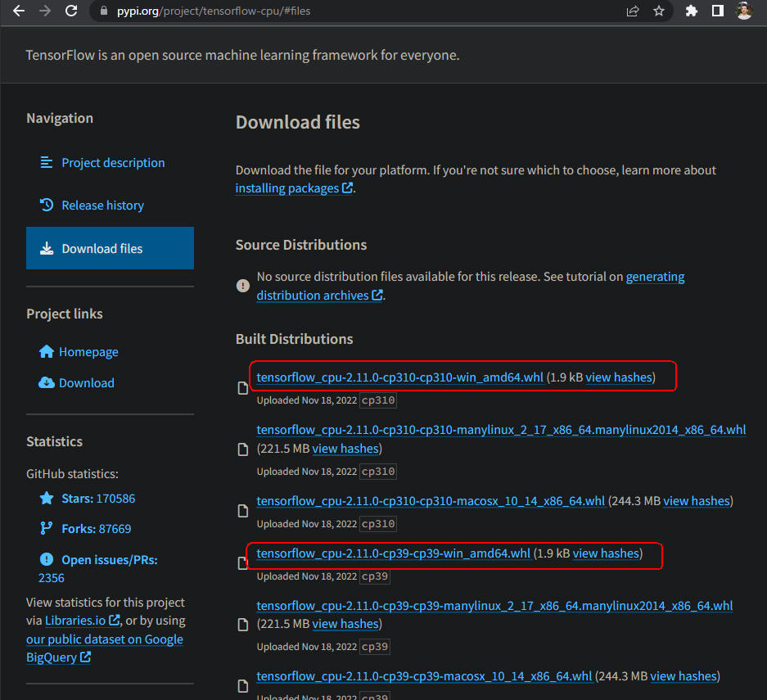Screen dimensions: 767x700
Task: Click the browser back arrow
Action: point(19,11)
